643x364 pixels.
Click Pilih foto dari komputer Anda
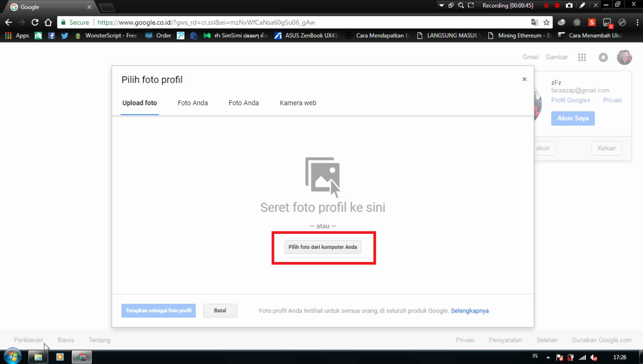click(323, 247)
